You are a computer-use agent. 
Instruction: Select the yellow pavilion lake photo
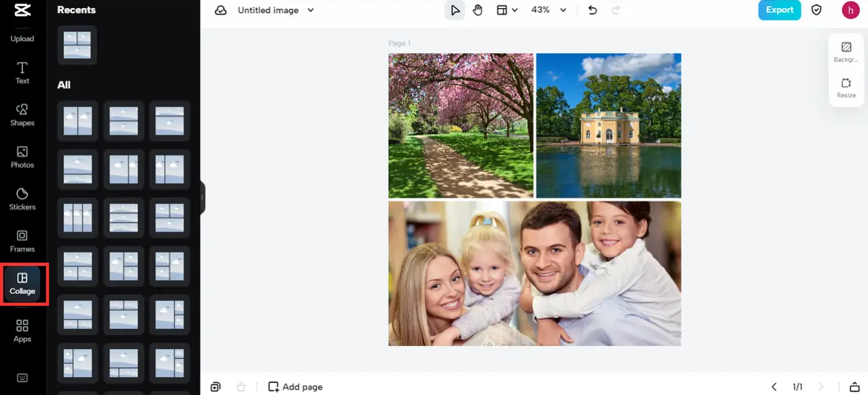tap(608, 125)
